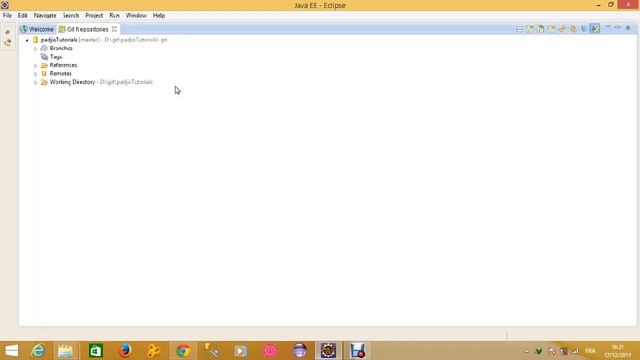This screenshot has height=360, width=640.
Task: Open the Help menu
Action: click(x=159, y=16)
